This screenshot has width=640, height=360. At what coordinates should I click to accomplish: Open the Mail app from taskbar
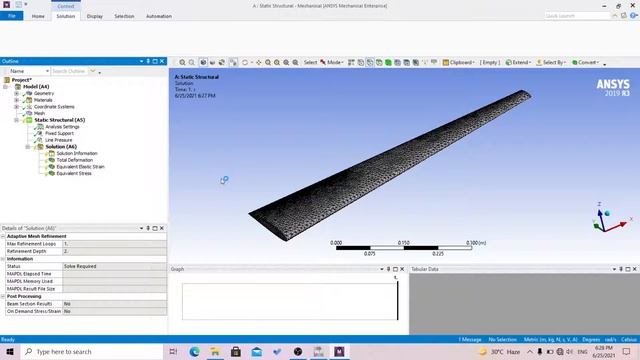click(256, 351)
